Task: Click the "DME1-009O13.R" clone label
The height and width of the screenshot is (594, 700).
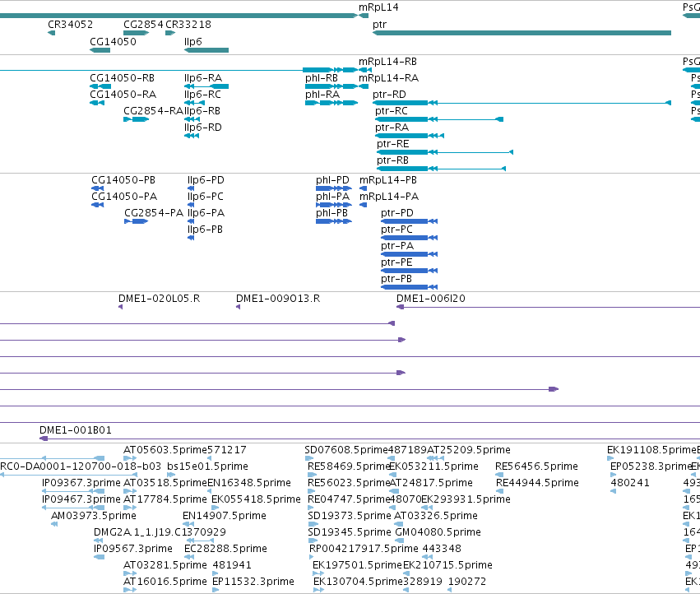Action: [278, 299]
